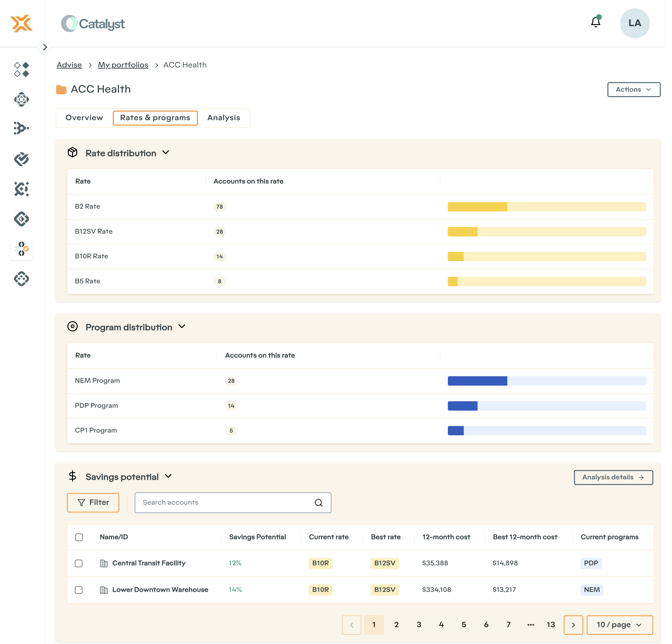Click the CP1 Program row label
Image resolution: width=672 pixels, height=644 pixels.
click(96, 431)
